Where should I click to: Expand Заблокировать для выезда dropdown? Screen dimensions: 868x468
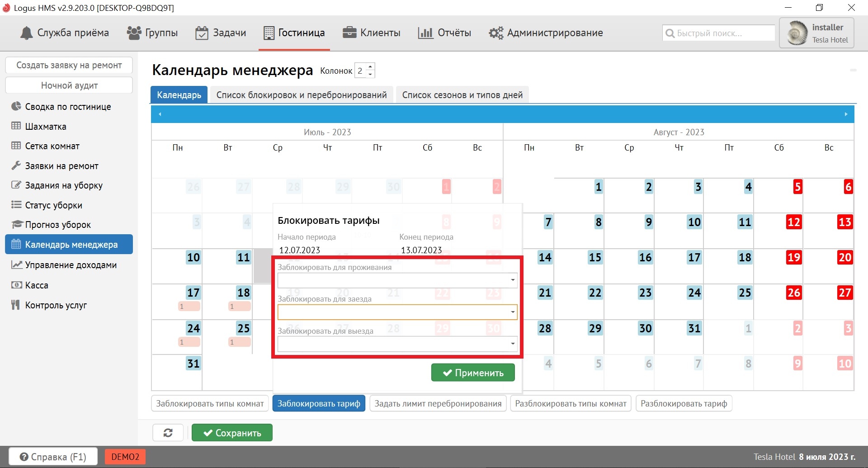pos(513,344)
